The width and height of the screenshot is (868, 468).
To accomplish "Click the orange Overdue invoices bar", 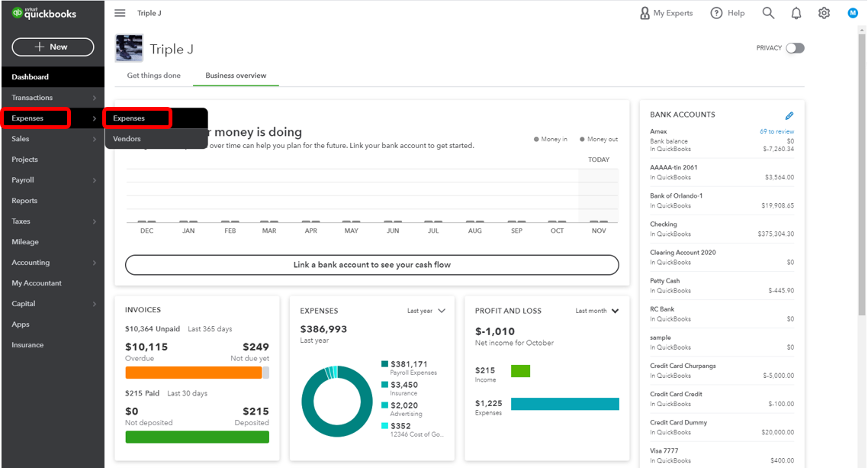I will (x=194, y=373).
